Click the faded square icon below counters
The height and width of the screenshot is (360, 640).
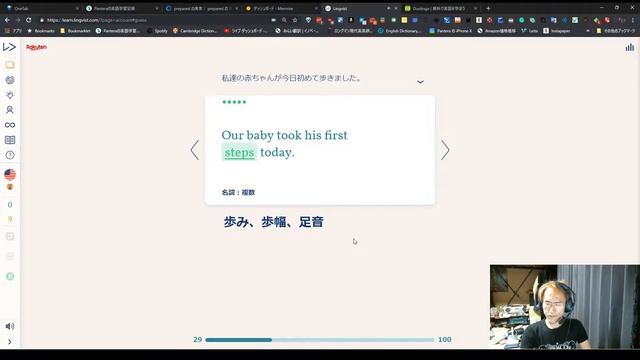pyautogui.click(x=10, y=236)
